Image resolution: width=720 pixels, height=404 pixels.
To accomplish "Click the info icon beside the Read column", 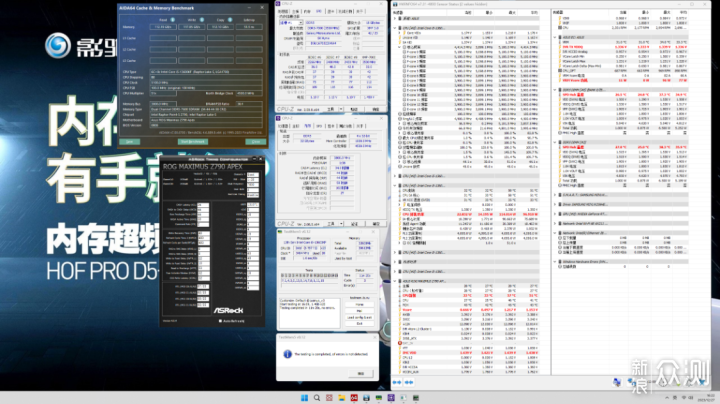I will point(173,20).
